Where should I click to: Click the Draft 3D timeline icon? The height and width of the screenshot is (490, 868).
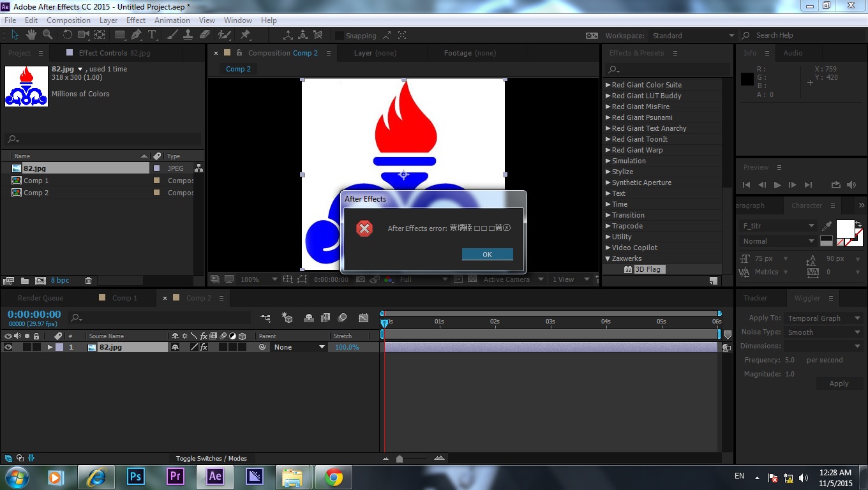[x=287, y=318]
